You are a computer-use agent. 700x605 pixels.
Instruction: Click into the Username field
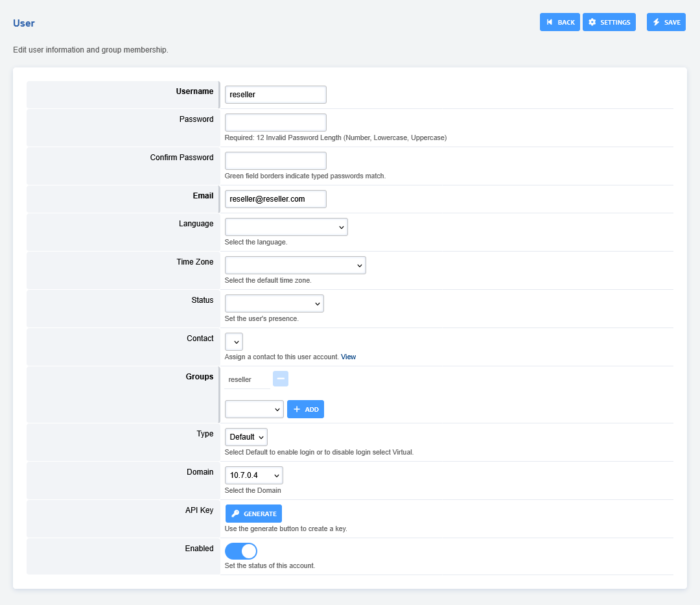(x=275, y=95)
